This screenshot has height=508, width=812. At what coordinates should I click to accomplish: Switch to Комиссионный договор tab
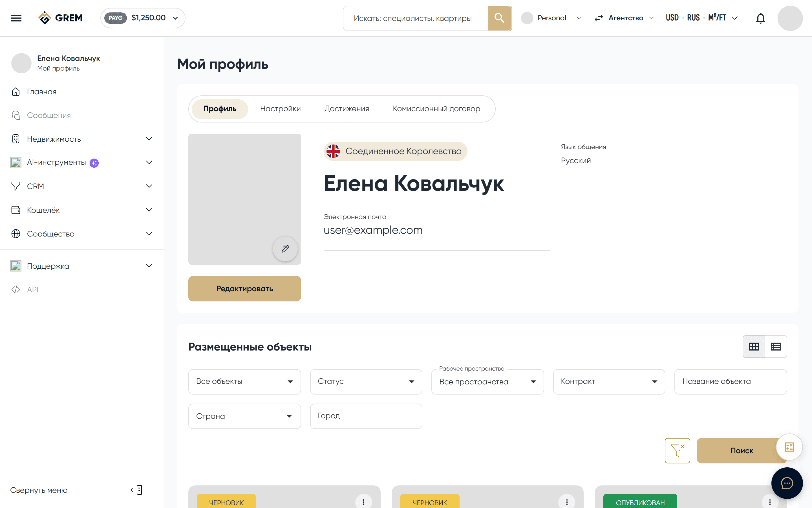click(x=436, y=109)
